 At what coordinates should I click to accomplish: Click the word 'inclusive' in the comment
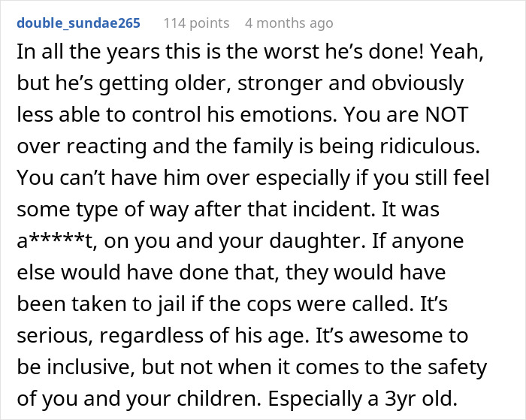107,368
